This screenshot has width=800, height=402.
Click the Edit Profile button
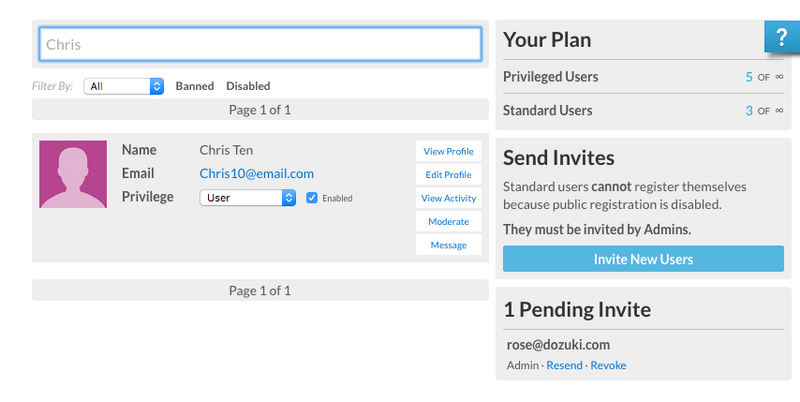448,175
